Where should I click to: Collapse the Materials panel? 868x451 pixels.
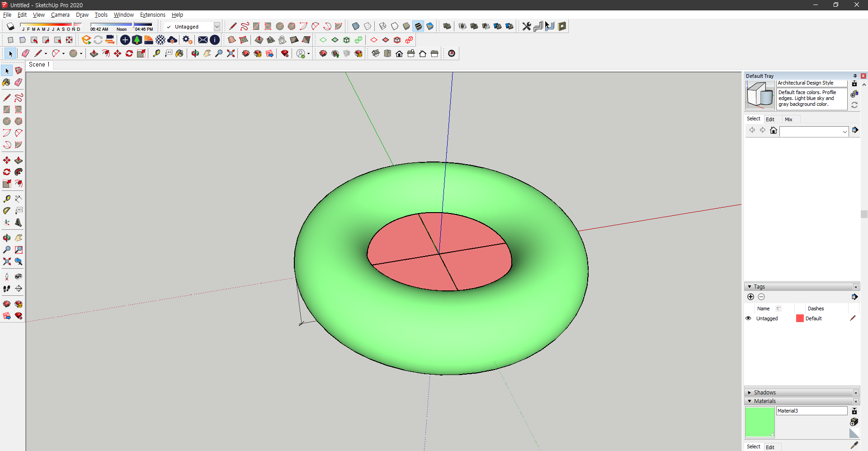pos(750,401)
